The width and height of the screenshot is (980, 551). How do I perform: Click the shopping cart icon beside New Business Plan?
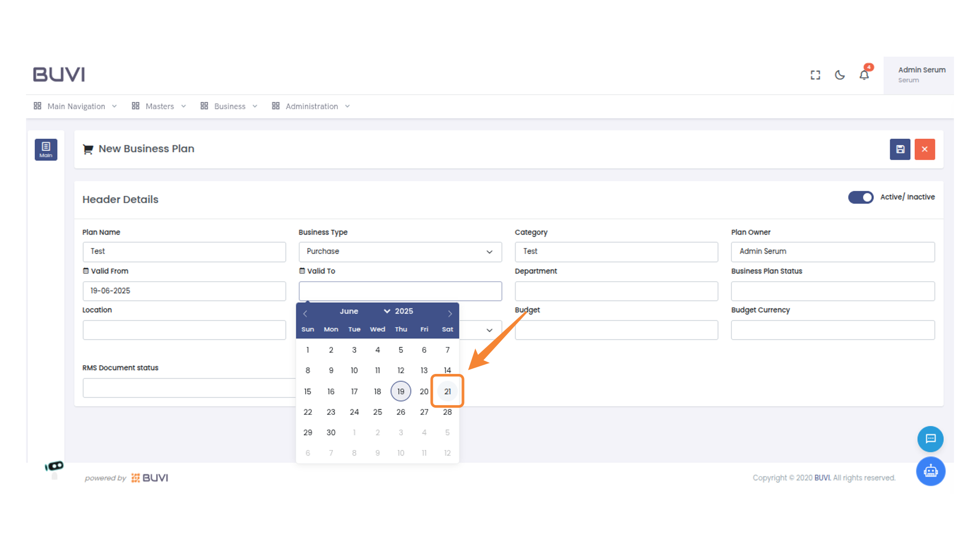87,148
